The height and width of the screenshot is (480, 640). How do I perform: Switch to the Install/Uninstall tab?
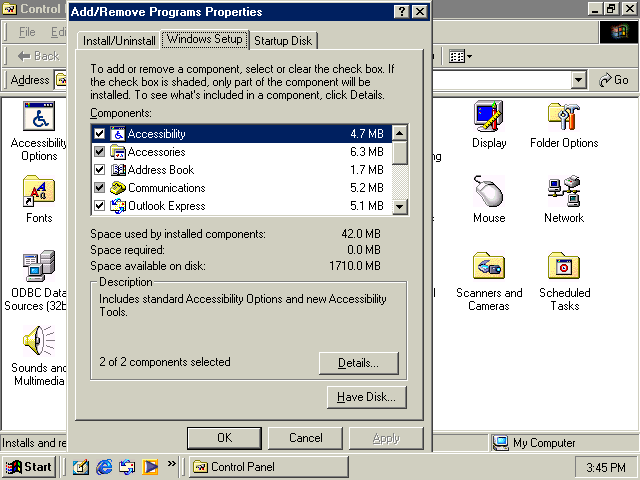pos(119,41)
